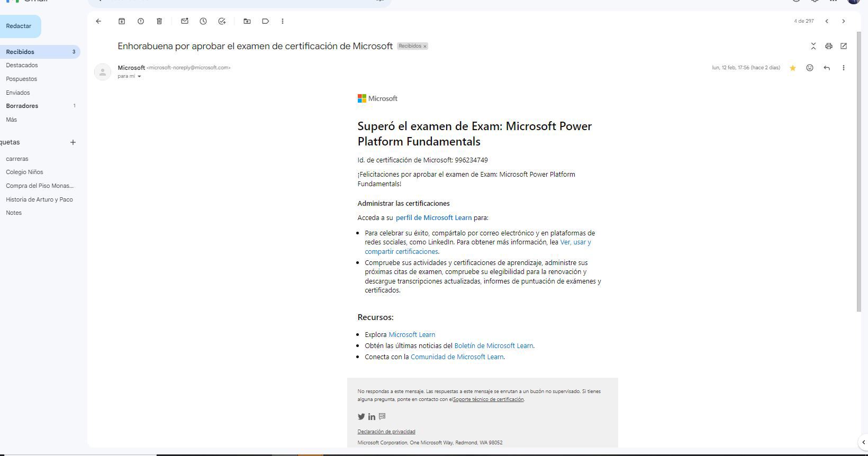Report this email as spam

(141, 21)
